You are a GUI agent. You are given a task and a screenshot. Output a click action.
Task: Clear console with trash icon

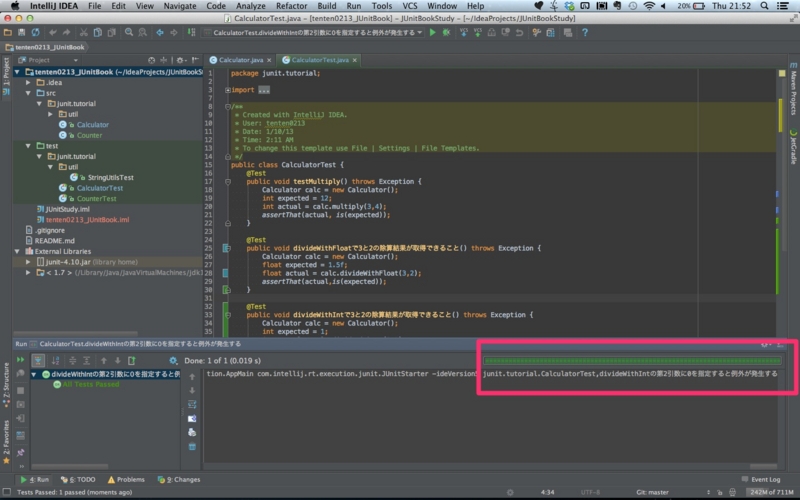192,447
